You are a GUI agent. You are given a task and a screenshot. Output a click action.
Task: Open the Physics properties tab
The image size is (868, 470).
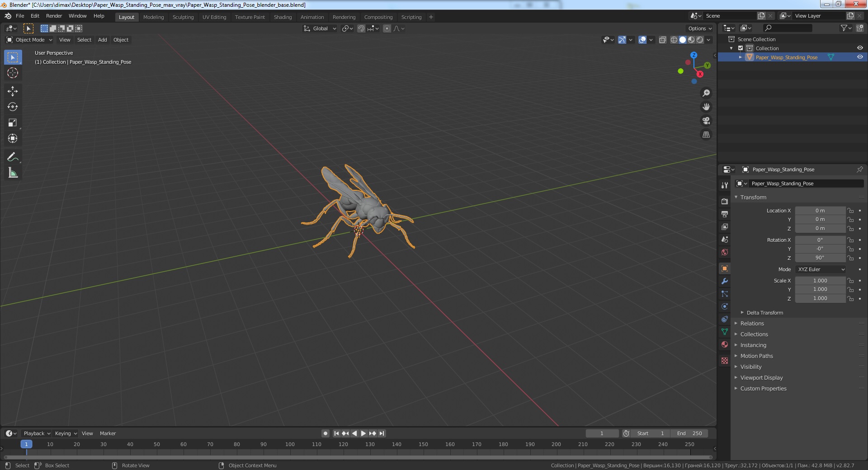[x=725, y=306]
